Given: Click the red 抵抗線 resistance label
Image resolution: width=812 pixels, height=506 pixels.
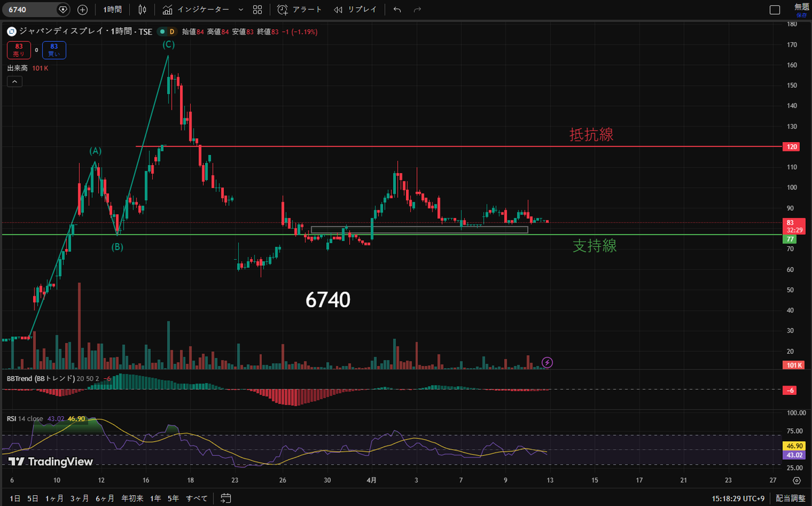Looking at the screenshot, I should (591, 135).
